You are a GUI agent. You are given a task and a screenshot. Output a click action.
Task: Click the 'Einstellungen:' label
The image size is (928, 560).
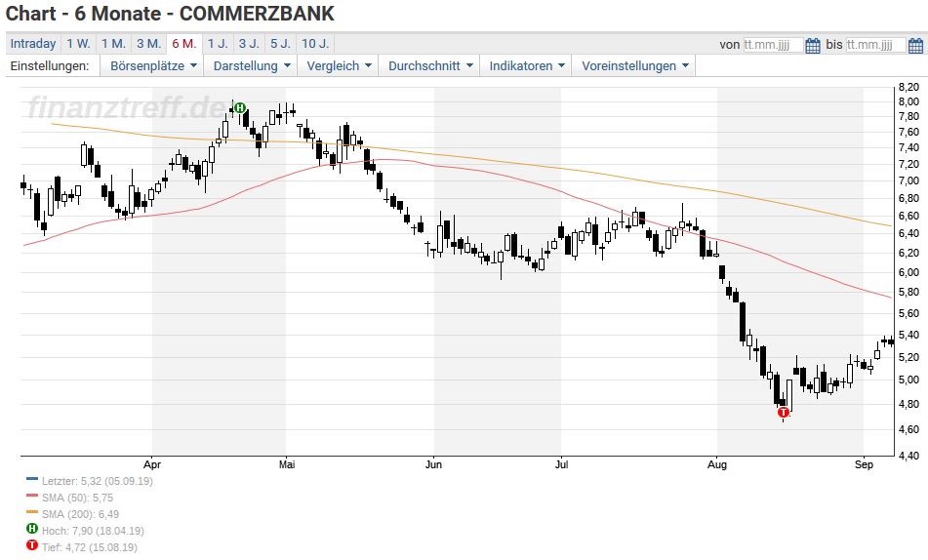point(50,65)
